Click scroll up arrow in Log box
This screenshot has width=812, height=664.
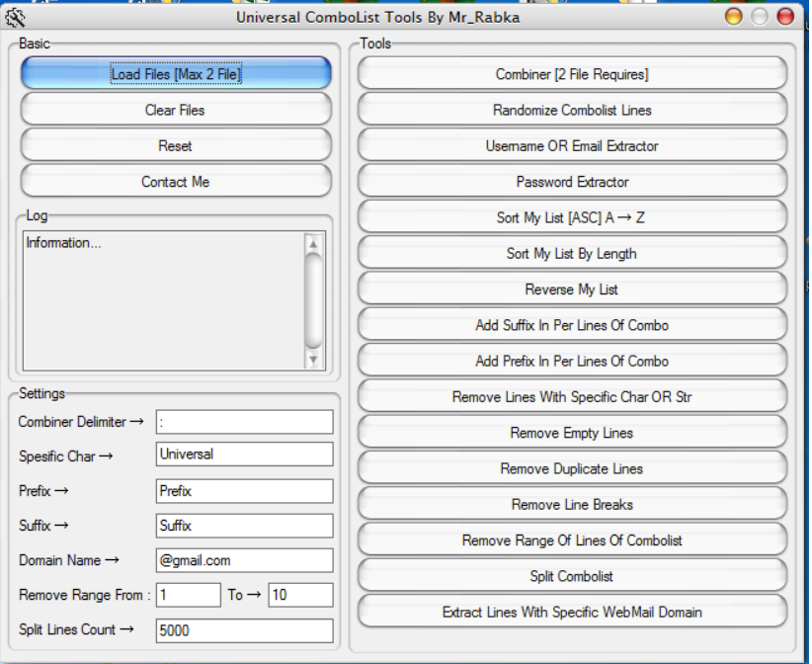(314, 243)
